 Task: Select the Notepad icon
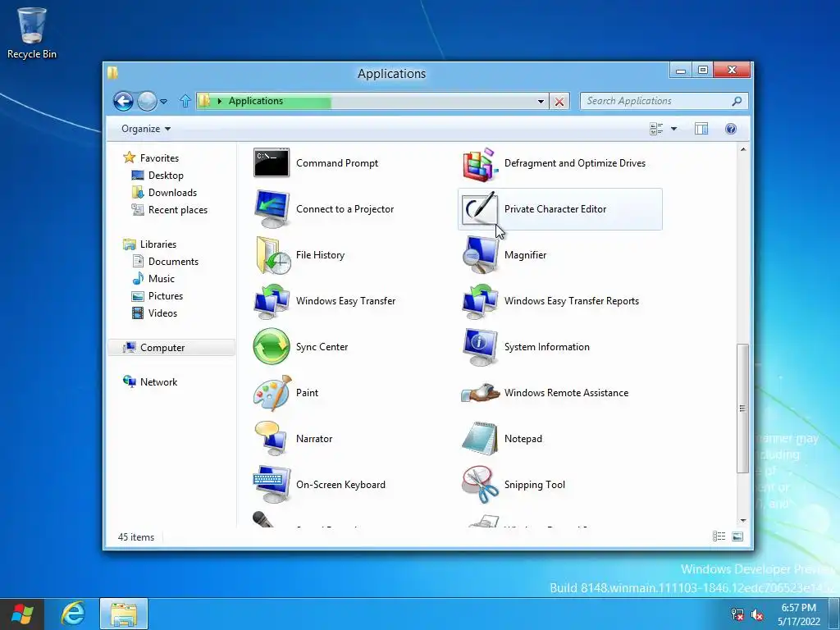tap(480, 438)
